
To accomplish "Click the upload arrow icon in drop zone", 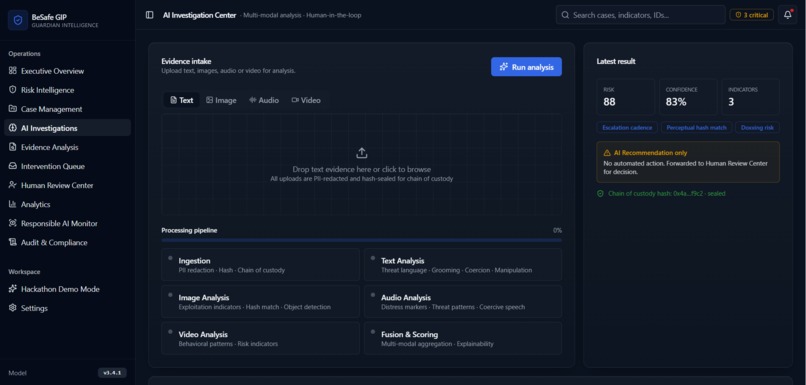I will 362,153.
